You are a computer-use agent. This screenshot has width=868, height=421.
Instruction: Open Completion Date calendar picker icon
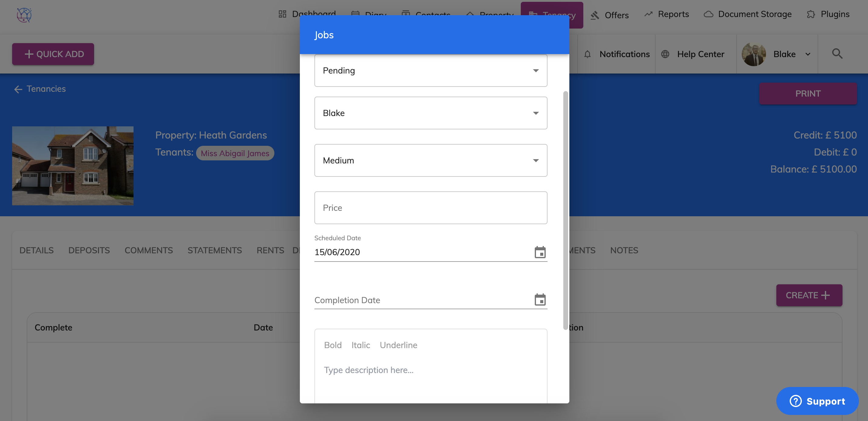tap(540, 299)
